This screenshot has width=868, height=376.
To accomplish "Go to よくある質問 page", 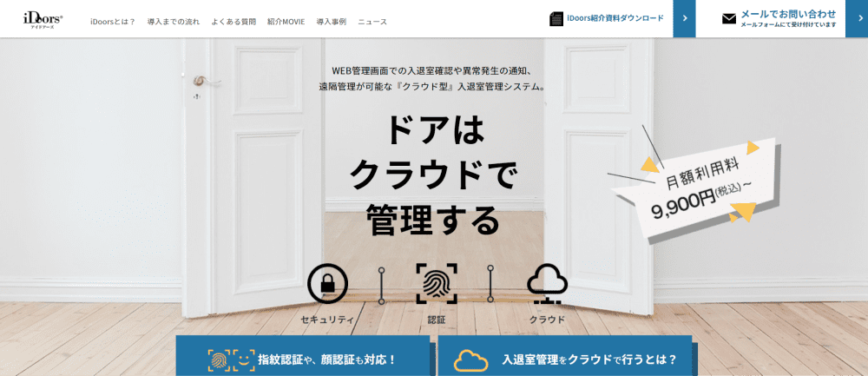I will pos(233,23).
